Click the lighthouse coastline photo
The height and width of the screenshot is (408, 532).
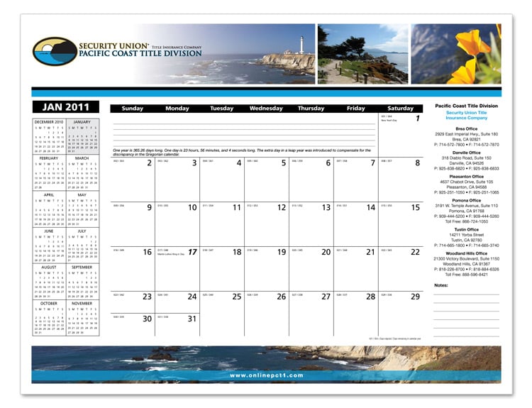pyautogui.click(x=225, y=54)
